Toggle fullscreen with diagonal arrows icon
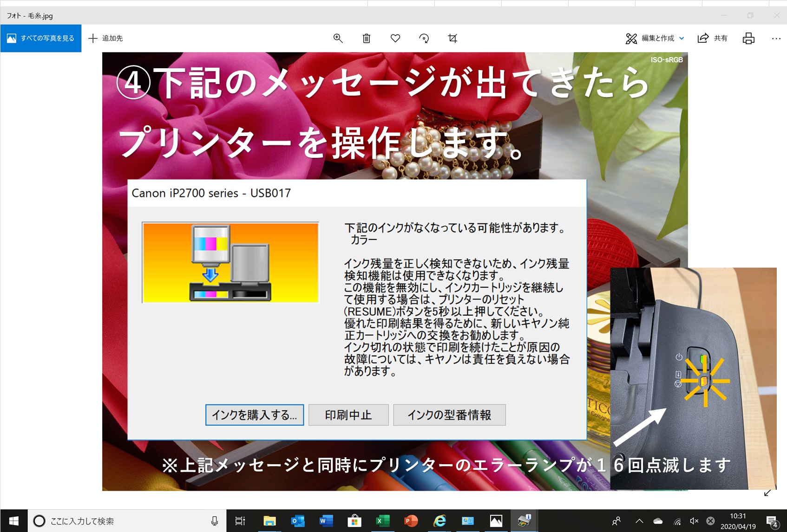The image size is (787, 532). point(767,493)
